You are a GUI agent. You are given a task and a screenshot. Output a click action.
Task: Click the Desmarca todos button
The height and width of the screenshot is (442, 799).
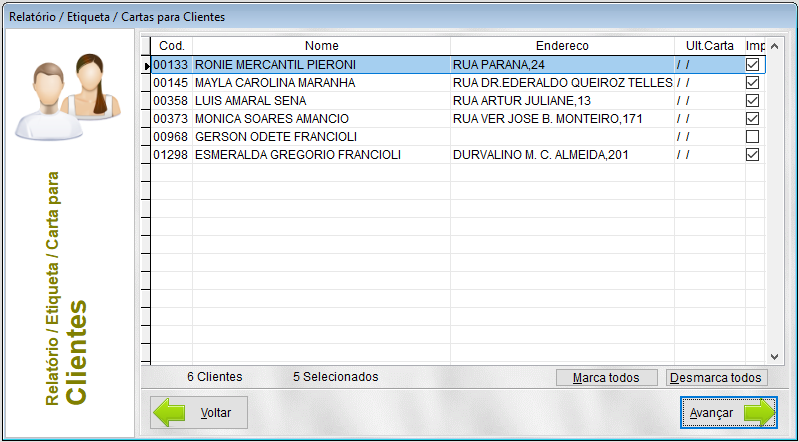pos(716,378)
